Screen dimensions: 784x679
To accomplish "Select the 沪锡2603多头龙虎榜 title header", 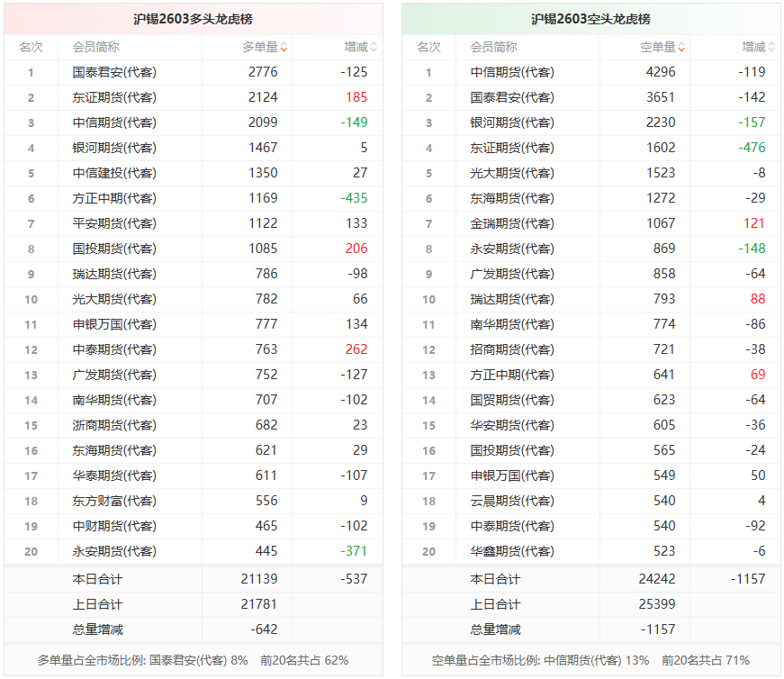I will tap(193, 19).
